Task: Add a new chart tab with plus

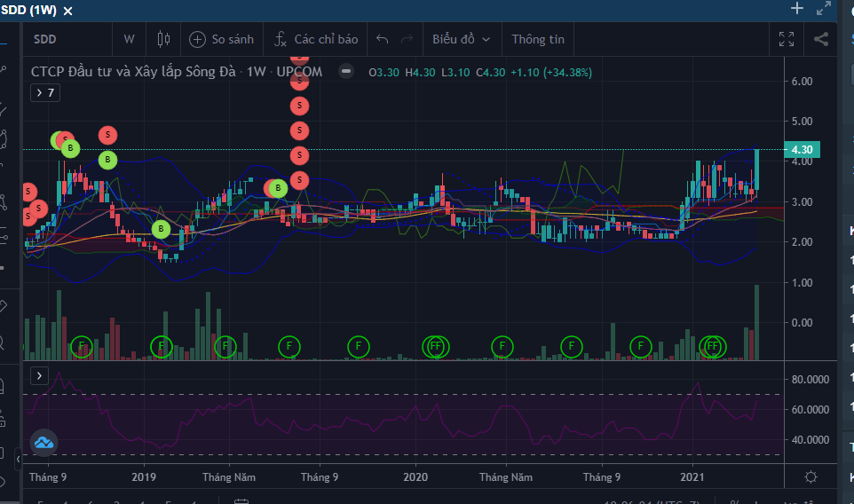Action: click(x=797, y=9)
